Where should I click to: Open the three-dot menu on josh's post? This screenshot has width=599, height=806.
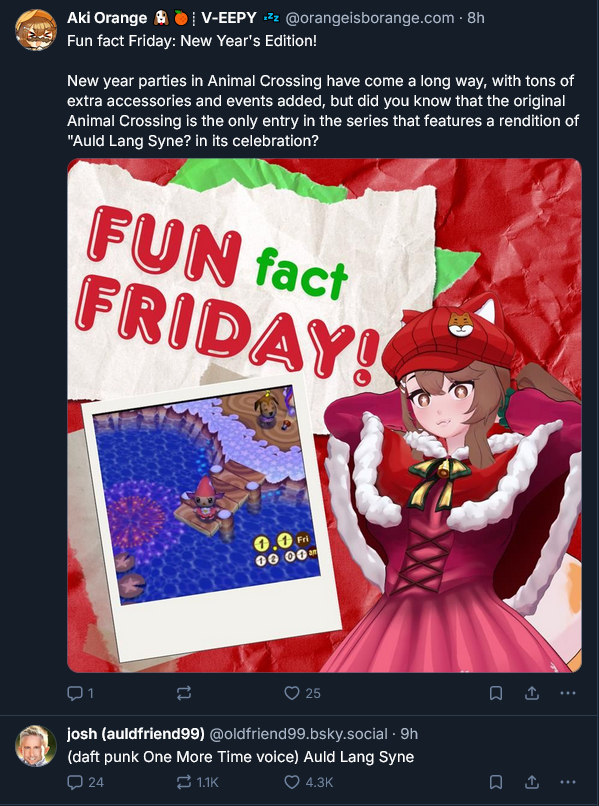(x=568, y=782)
